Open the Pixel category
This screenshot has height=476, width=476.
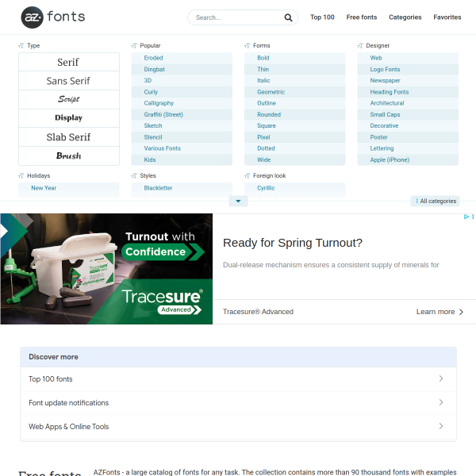coord(295,137)
